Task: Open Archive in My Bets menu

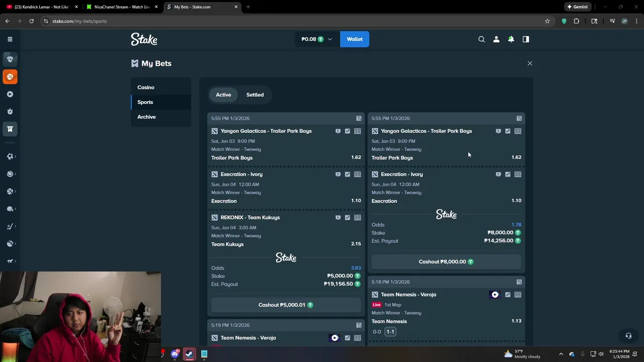Action: 161,117
